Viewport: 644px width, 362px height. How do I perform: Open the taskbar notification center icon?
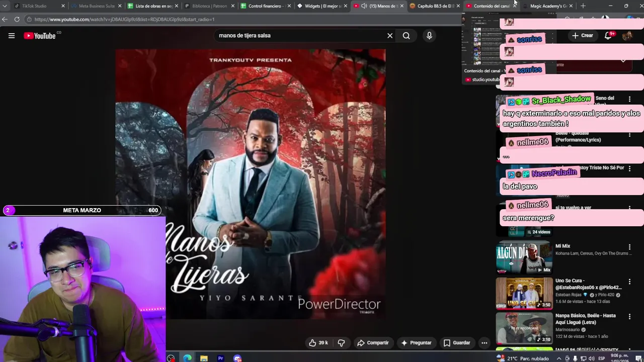point(638,358)
